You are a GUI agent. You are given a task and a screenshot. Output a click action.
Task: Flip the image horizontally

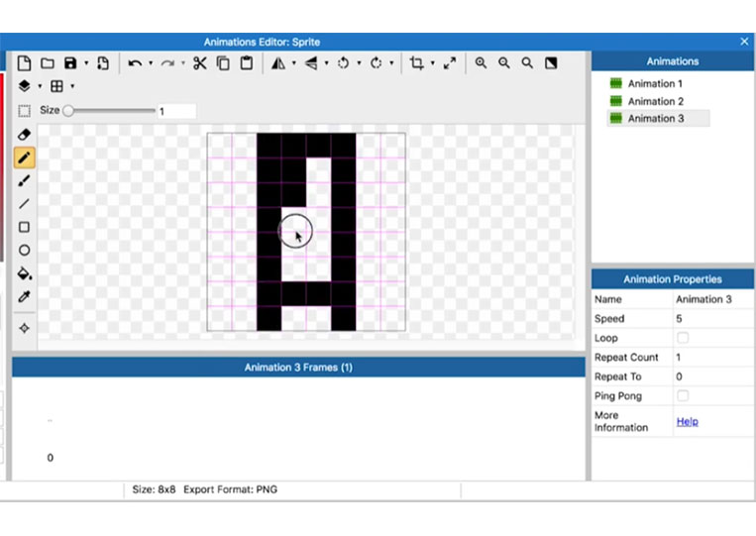[x=278, y=63]
